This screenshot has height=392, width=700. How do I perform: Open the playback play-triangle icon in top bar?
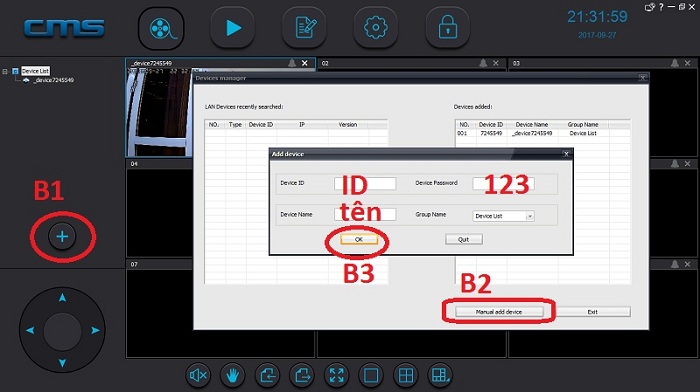[x=233, y=28]
